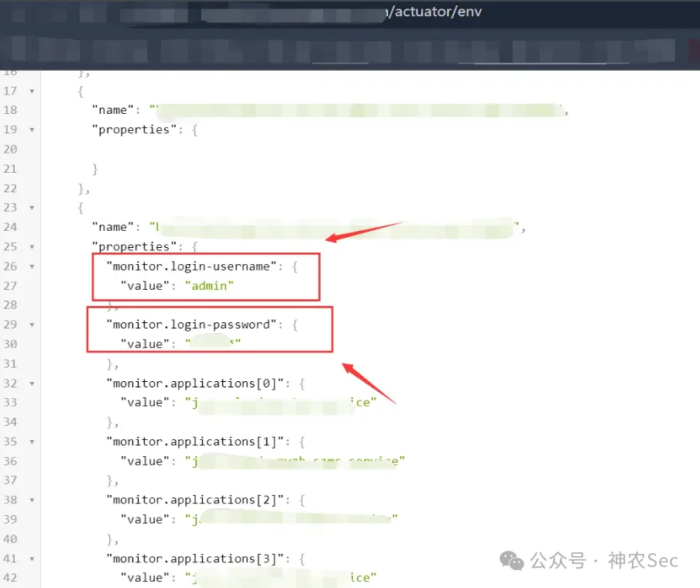Click the "monitor.login-password" key

coord(191,325)
